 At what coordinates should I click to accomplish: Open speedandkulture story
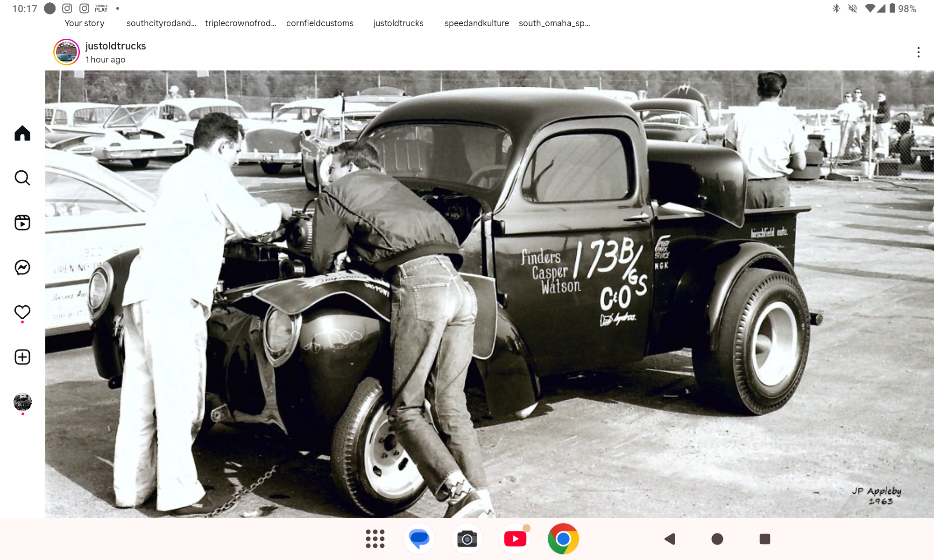pos(476,23)
